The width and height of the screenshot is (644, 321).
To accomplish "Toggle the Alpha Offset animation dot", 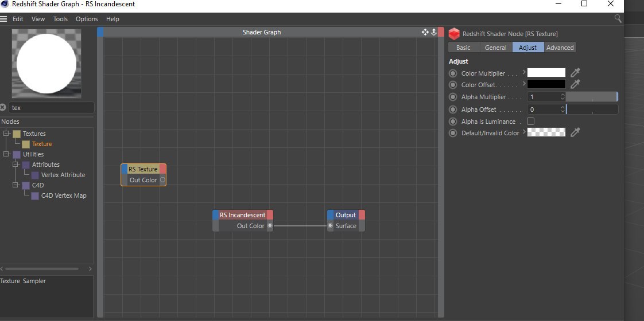I will [453, 109].
